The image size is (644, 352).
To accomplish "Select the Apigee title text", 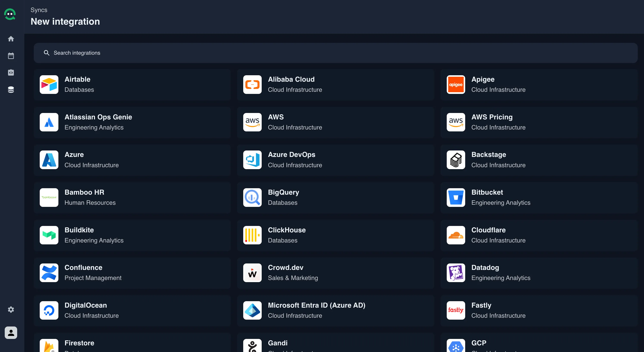I will (x=483, y=79).
